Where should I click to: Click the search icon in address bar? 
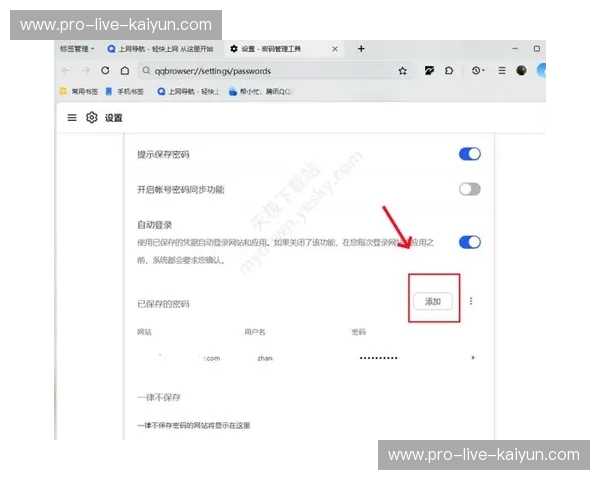(x=146, y=70)
